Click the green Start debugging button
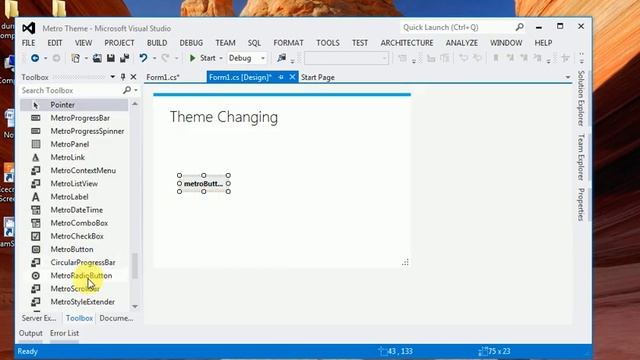Screen dimensions: 640x360 coord(202,58)
